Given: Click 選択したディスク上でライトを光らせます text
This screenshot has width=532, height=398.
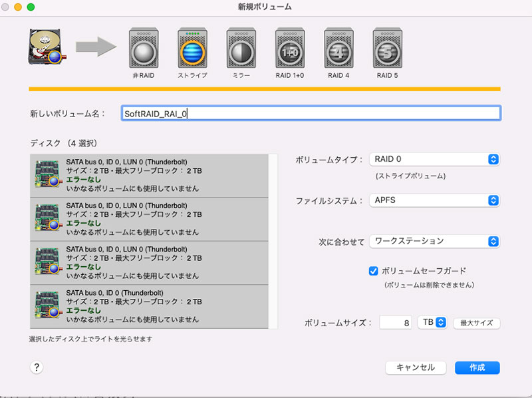Looking at the screenshot, I should (90, 339).
